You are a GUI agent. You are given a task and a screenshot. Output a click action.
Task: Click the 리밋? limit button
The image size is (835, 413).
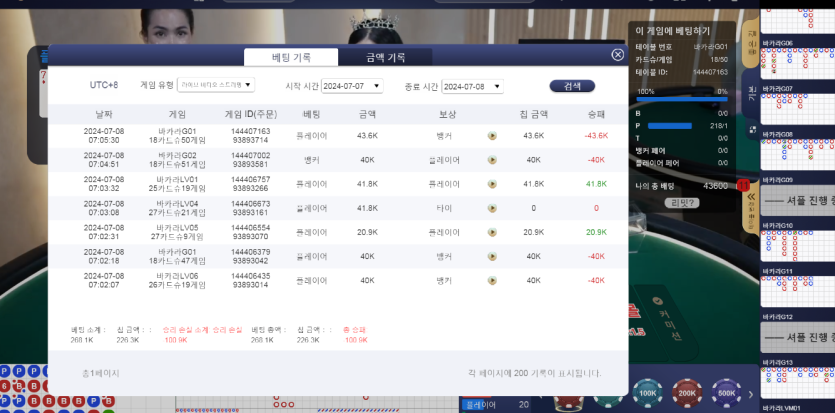682,202
